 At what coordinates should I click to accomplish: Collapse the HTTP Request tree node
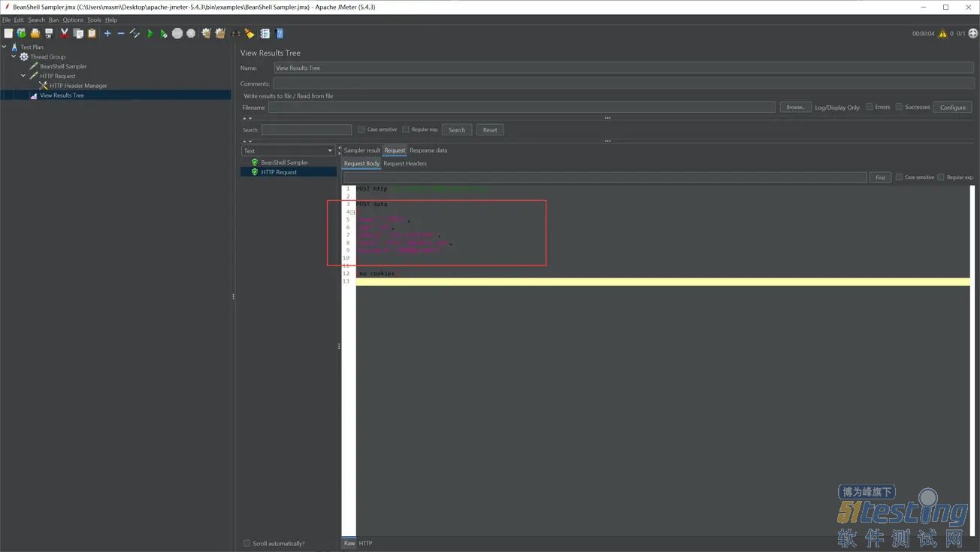23,76
